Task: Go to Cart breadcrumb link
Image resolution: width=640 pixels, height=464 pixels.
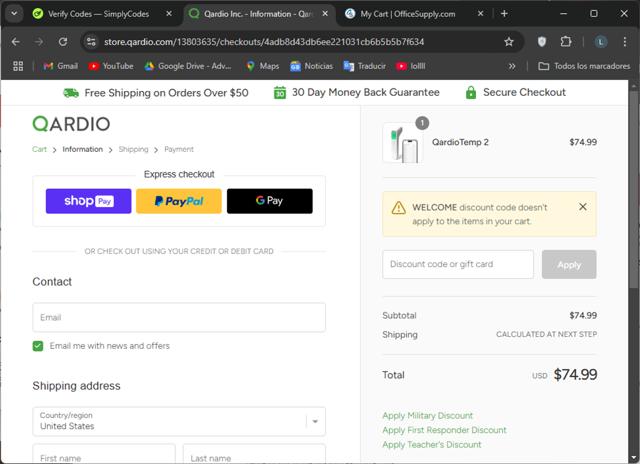Action: [x=39, y=149]
